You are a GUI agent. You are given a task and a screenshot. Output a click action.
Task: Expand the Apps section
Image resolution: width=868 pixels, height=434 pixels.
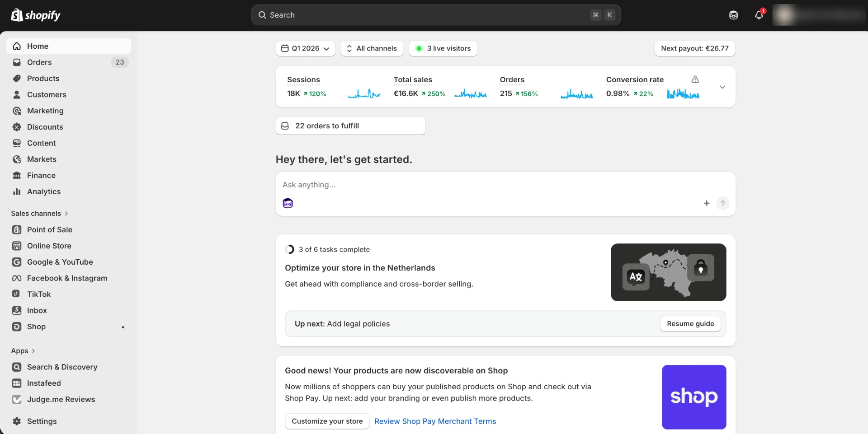click(23, 351)
